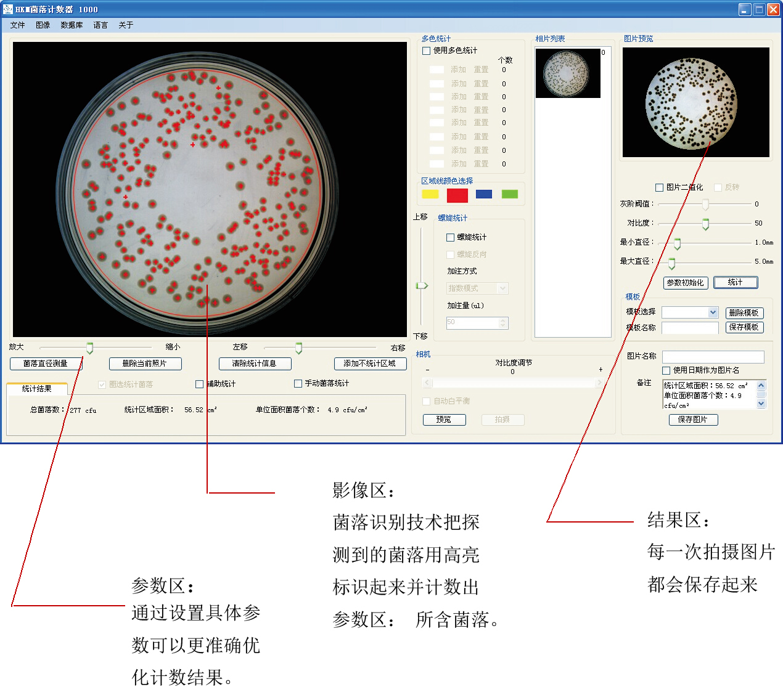Viewport: 783px width, 700px height.
Task: Select the green region line color
Action: pos(509,194)
